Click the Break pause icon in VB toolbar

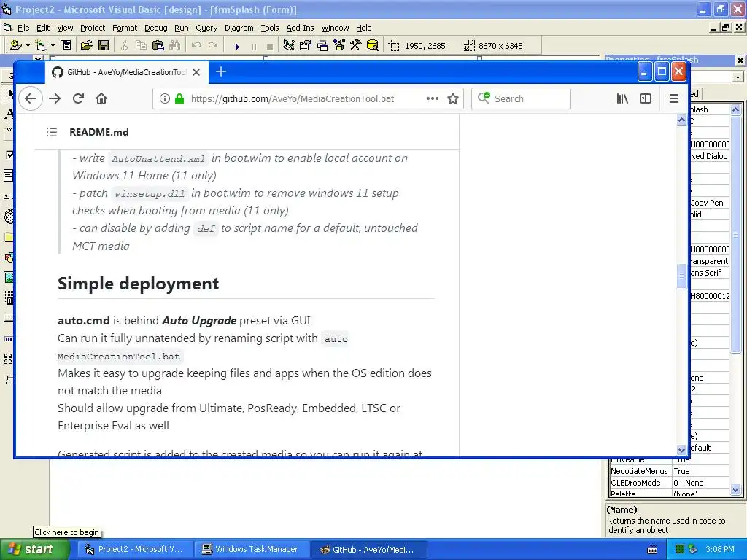253,46
